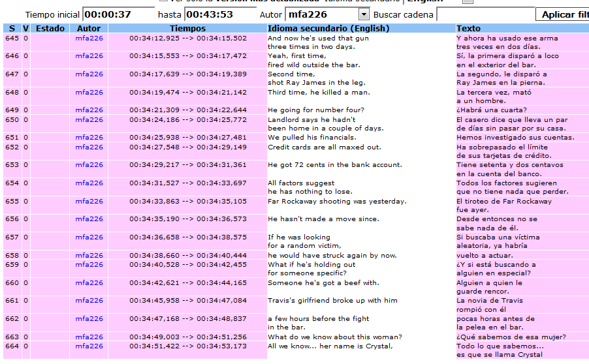Open mfa226 author link in row 664

pyautogui.click(x=89, y=346)
